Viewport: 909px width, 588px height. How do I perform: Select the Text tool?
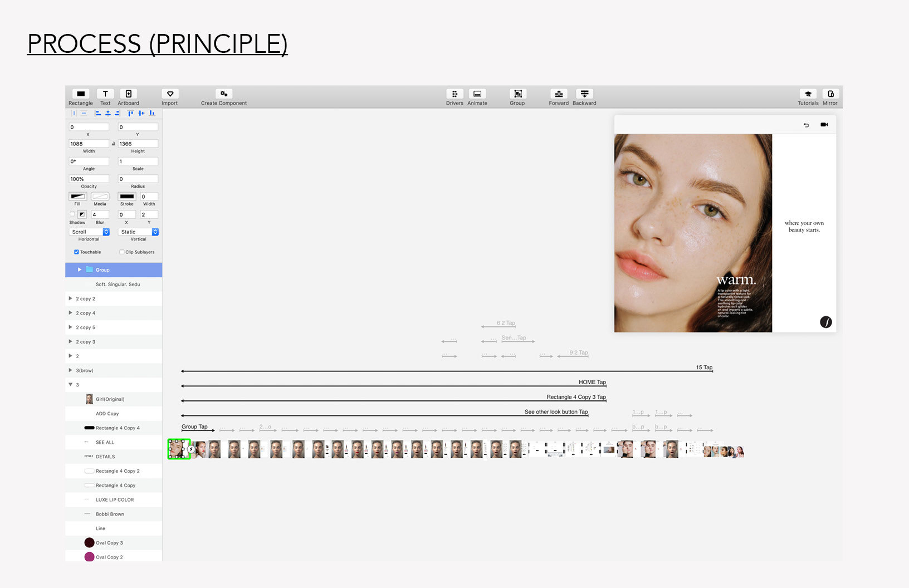(105, 94)
